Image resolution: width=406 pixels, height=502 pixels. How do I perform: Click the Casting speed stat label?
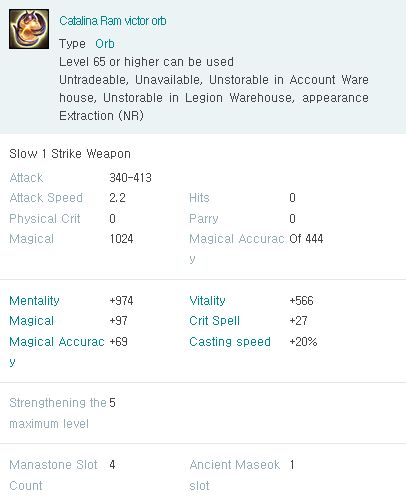click(230, 342)
